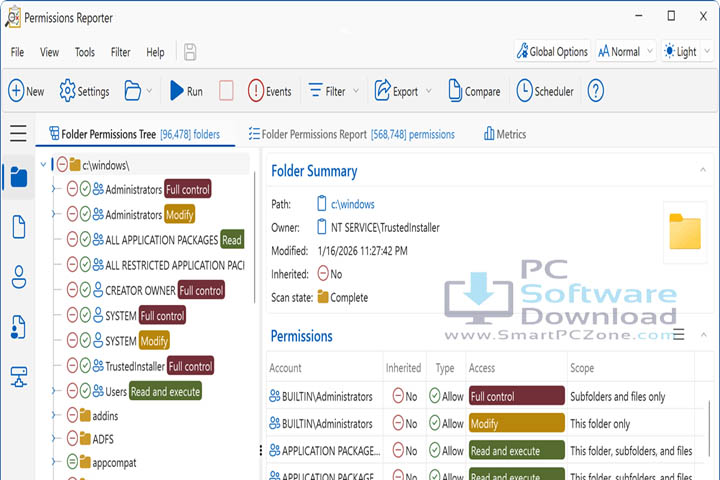Open the c:\windows path link
720x480 pixels.
353,204
